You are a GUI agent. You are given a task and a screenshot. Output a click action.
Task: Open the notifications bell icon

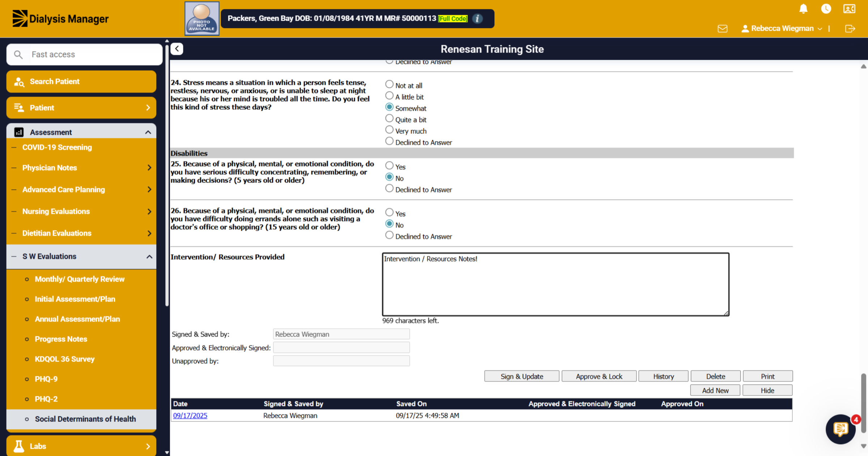point(803,9)
